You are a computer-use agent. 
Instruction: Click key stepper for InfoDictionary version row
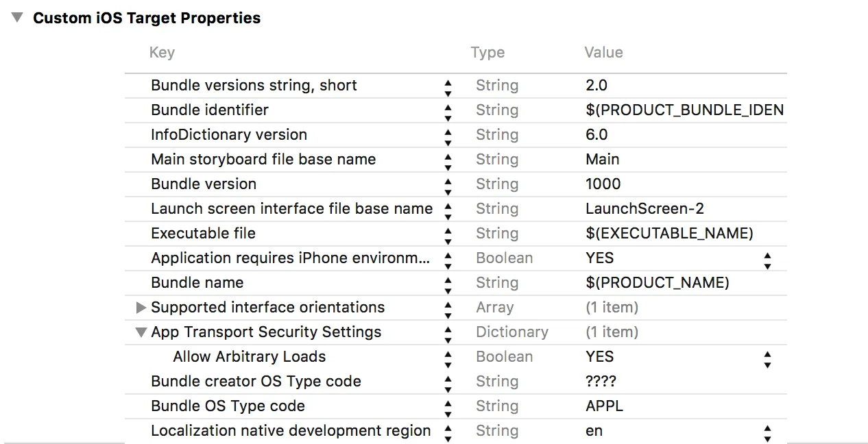[x=448, y=135]
